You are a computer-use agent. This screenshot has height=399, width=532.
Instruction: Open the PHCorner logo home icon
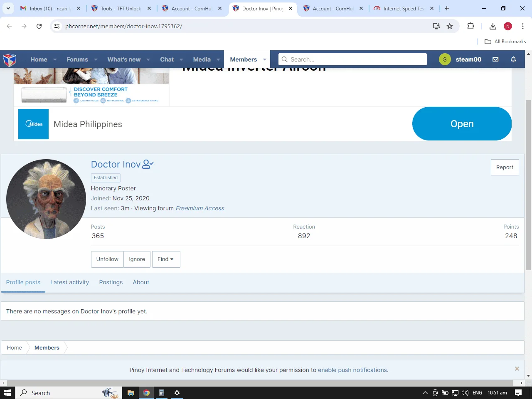(10, 59)
